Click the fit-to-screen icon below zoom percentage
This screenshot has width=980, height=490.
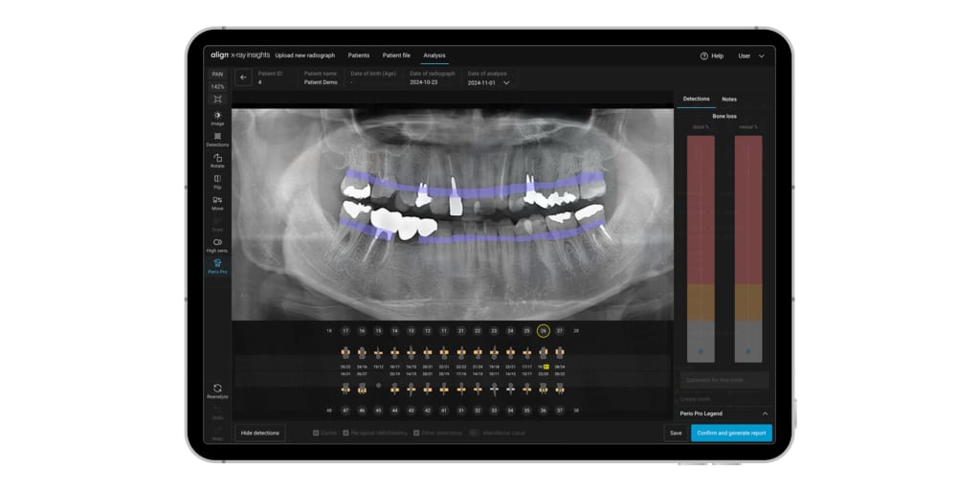[217, 100]
